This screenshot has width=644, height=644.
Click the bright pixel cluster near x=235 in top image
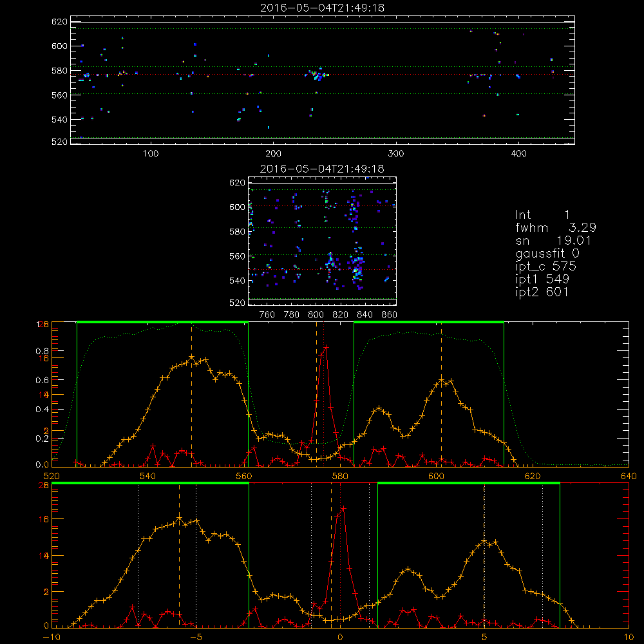(x=317, y=75)
